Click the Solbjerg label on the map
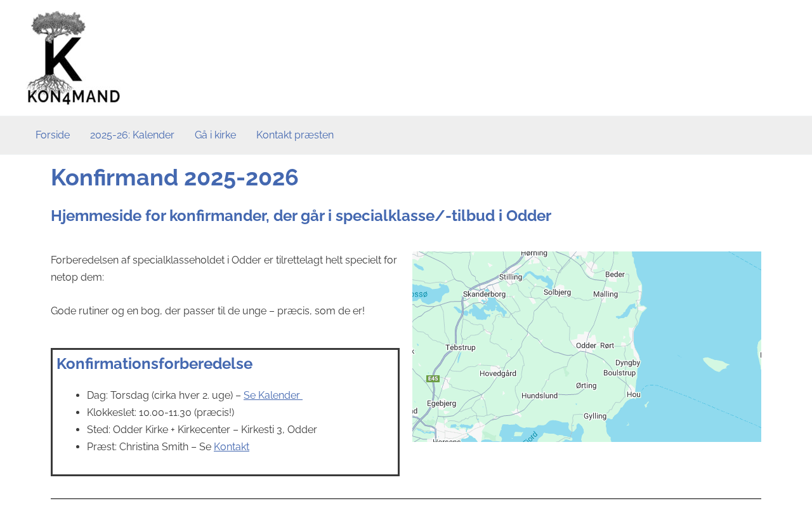Image resolution: width=812 pixels, height=508 pixels. click(x=558, y=292)
